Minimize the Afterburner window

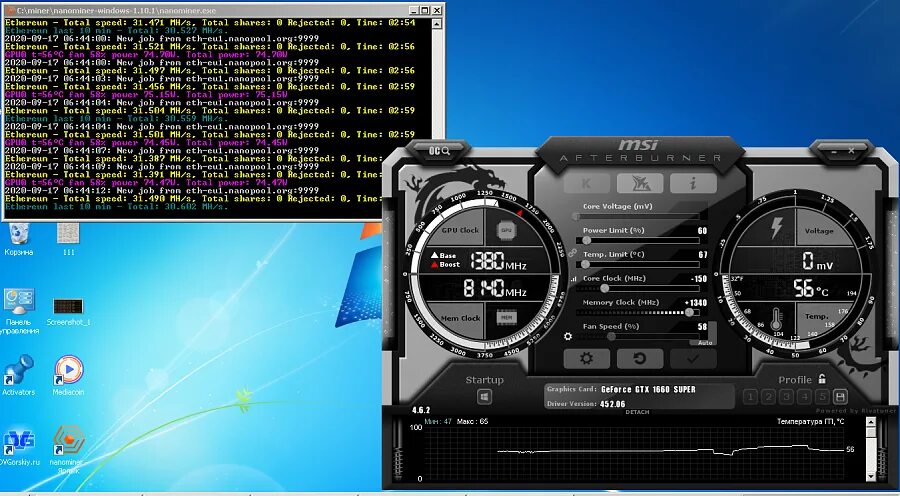834,150
